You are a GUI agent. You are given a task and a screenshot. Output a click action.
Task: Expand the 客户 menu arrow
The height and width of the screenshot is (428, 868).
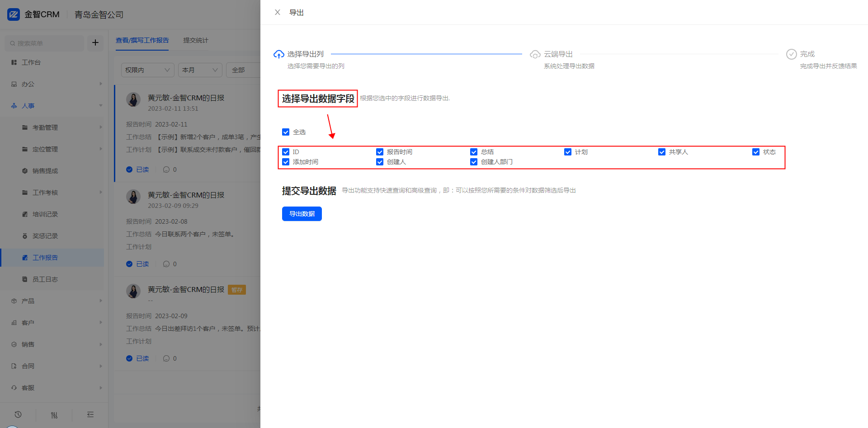click(x=100, y=322)
